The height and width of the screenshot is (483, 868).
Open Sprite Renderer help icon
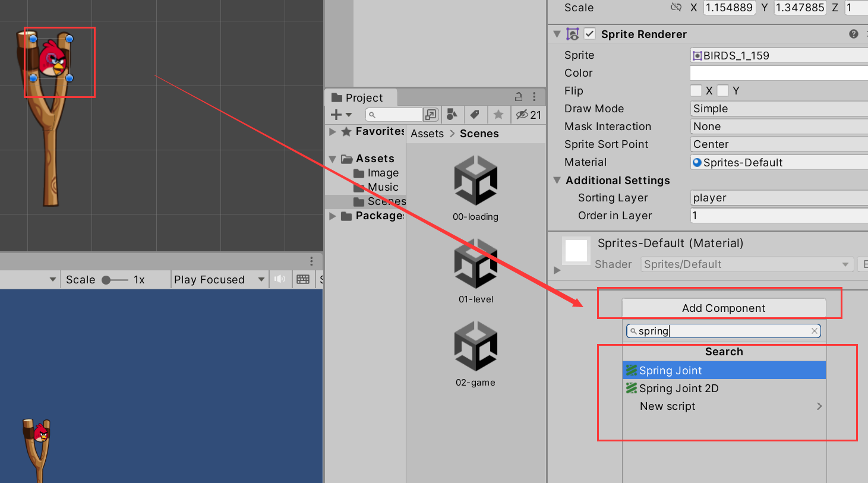pyautogui.click(x=854, y=34)
